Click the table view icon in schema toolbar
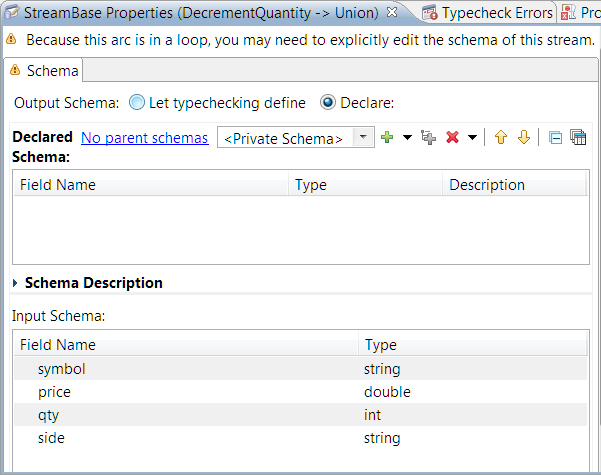This screenshot has width=601, height=475. (x=578, y=137)
